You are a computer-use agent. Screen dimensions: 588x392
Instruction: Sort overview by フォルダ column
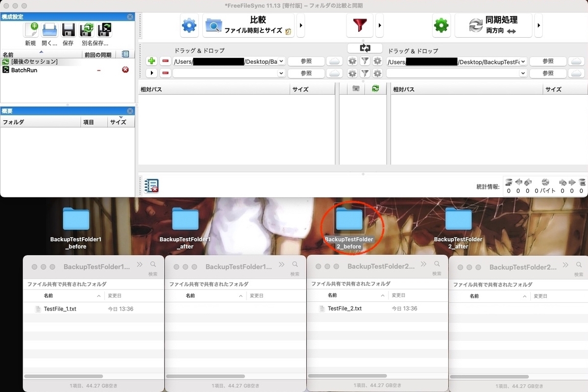(41, 122)
